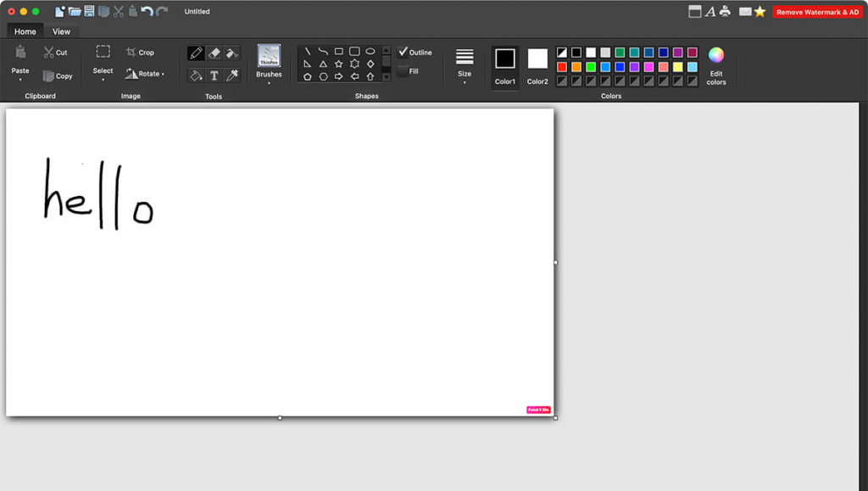Choose the rounded rectangle shape

point(354,52)
